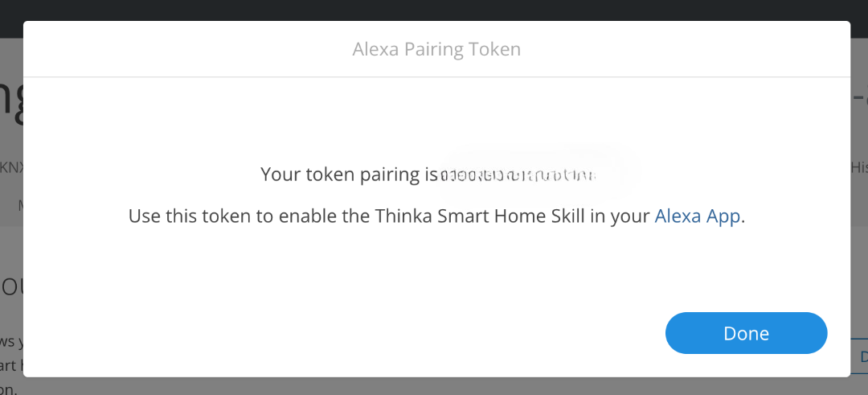Click the partially visible 'OU' heading at left
Screen dimensions: 868x395
coord(11,286)
